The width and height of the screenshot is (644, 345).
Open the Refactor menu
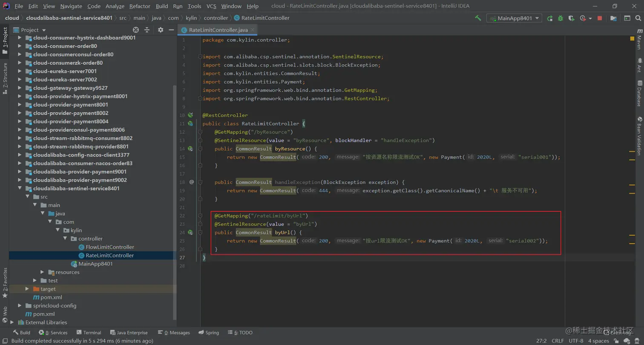coord(140,6)
